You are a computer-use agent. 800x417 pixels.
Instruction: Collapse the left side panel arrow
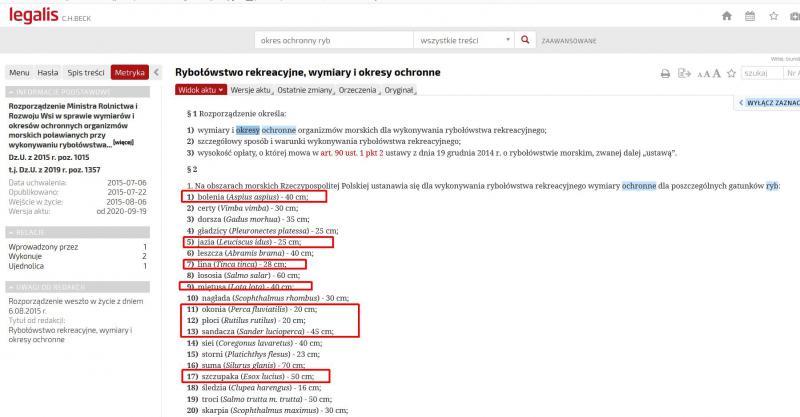point(157,73)
